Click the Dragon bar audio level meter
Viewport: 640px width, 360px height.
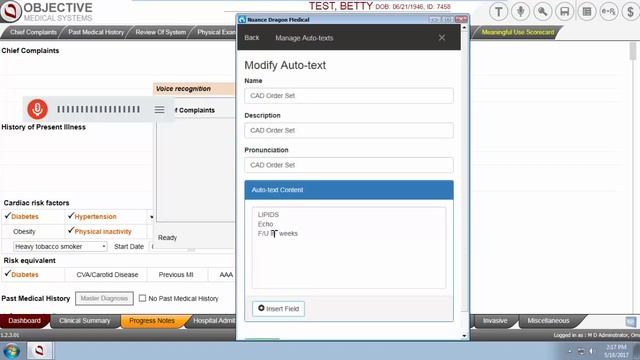coord(98,109)
